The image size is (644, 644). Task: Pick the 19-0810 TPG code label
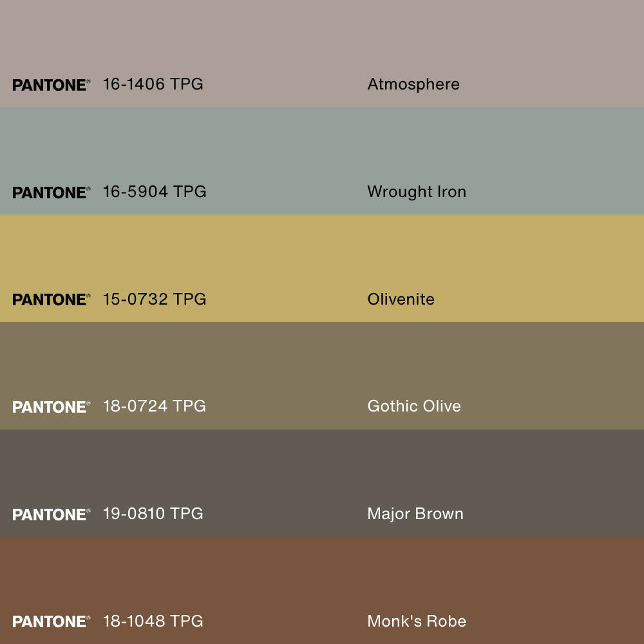point(153,514)
